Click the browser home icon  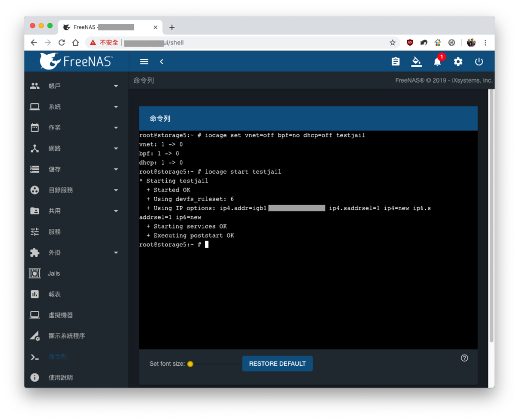(x=76, y=43)
